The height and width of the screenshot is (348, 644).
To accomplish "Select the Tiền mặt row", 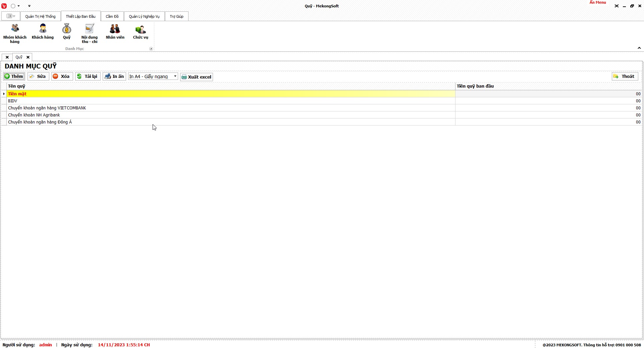I will (x=231, y=94).
